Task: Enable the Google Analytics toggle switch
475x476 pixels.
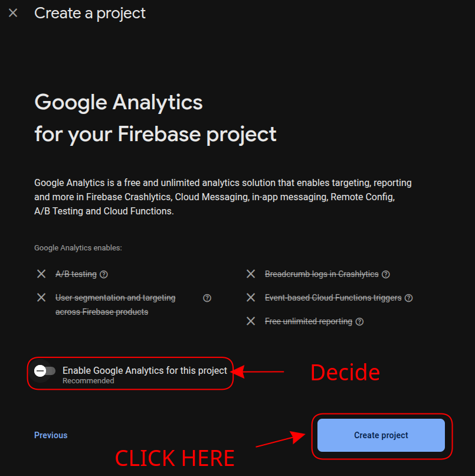Action: pyautogui.click(x=45, y=371)
